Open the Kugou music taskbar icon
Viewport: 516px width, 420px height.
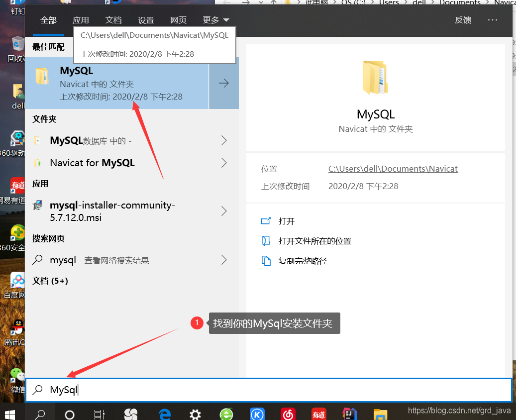click(x=257, y=414)
